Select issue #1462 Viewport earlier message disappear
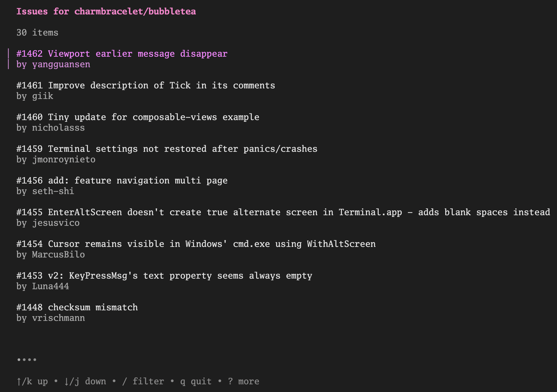Image resolution: width=557 pixels, height=392 pixels. click(x=122, y=54)
